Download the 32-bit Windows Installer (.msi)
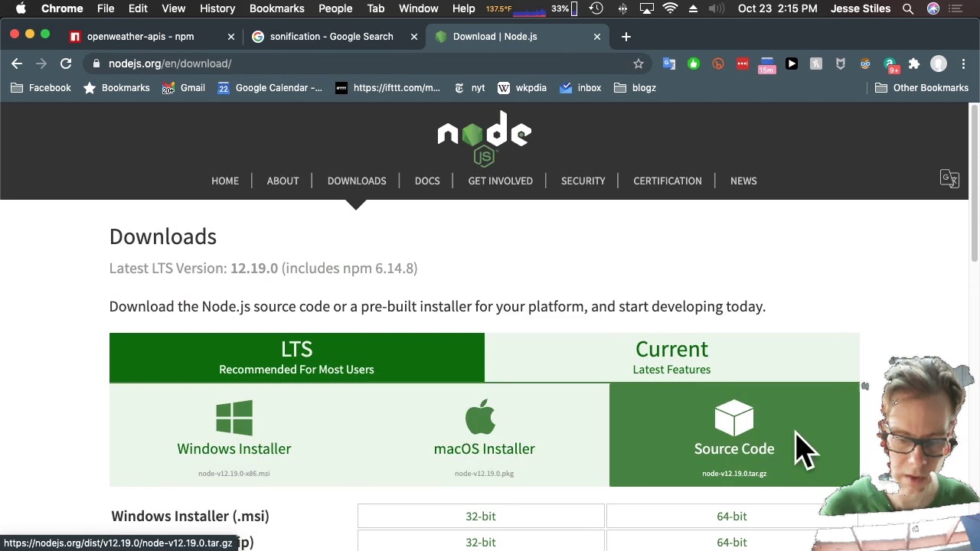Viewport: 980px width, 551px height. pos(481,517)
